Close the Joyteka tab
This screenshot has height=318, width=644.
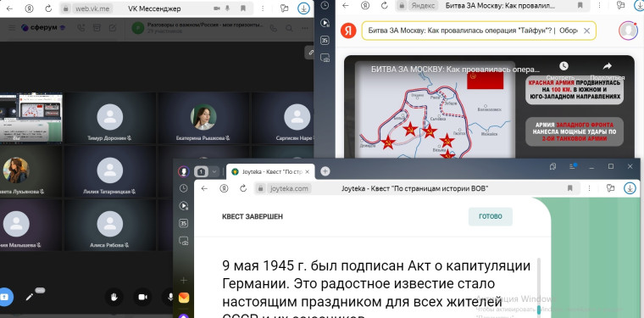(308, 172)
